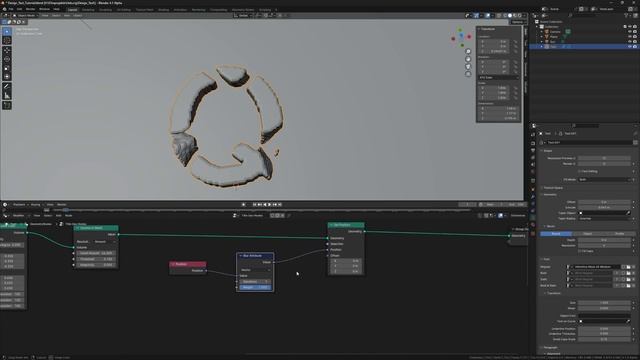This screenshot has height=360, width=640.
Task: Select the Add Cube tool
Action: (7, 105)
